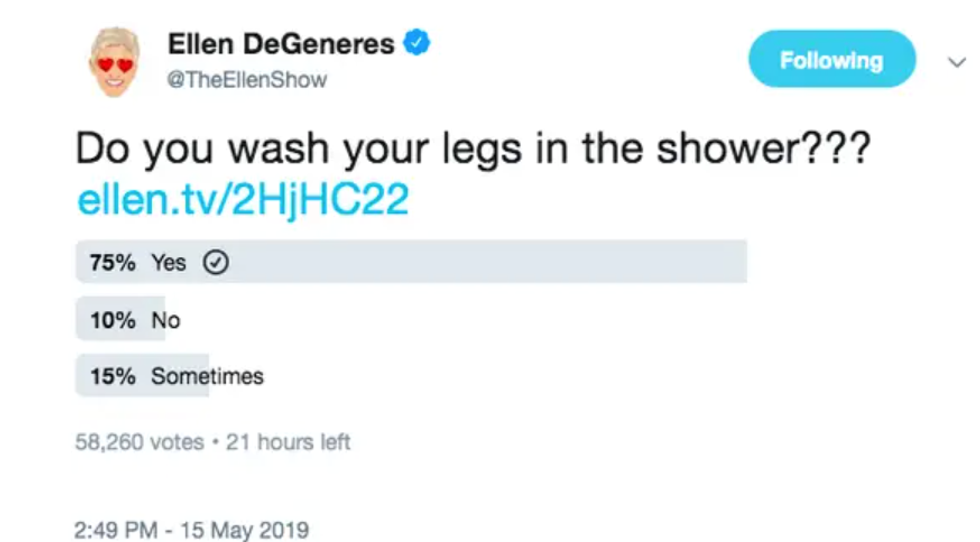
Task: Click the 10% percentage label
Action: (113, 320)
